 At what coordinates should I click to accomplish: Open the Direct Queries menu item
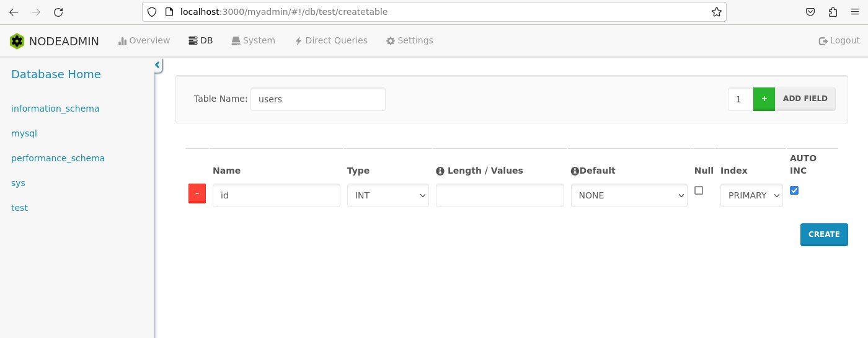331,41
